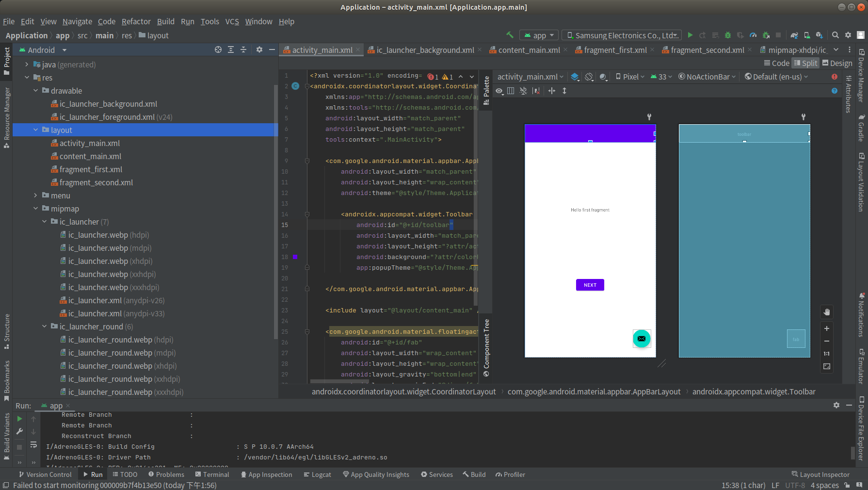Sync Project with Gradle Files
The image size is (868, 490).
pos(794,35)
